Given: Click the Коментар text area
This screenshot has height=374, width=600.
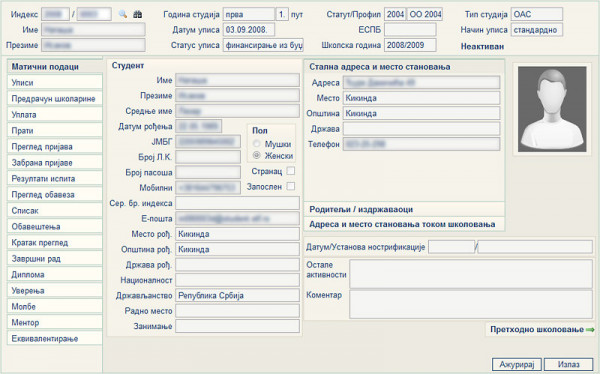Looking at the screenshot, I should [x=471, y=304].
